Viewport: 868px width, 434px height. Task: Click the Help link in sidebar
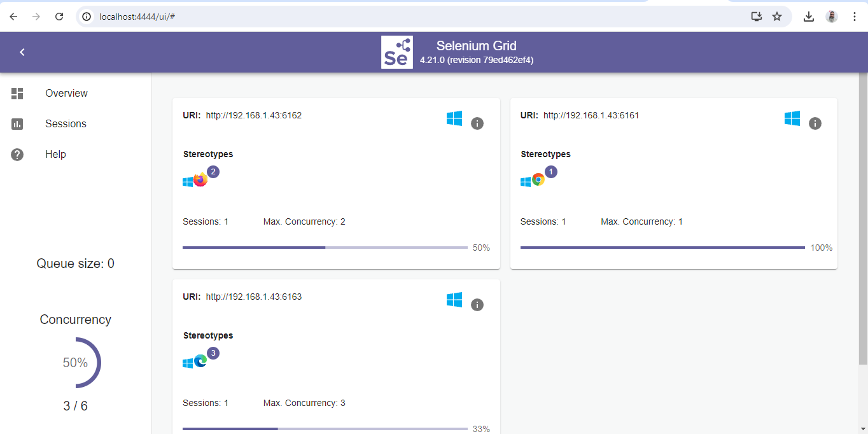tap(55, 154)
